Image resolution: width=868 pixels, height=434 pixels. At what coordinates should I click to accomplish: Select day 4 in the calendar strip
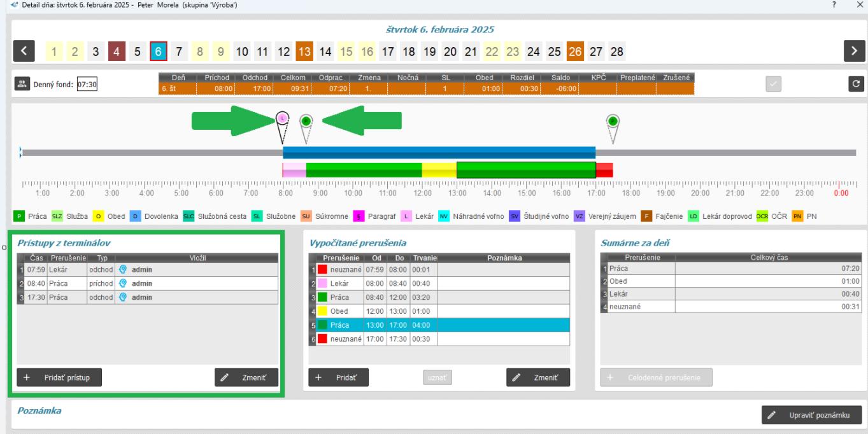117,51
